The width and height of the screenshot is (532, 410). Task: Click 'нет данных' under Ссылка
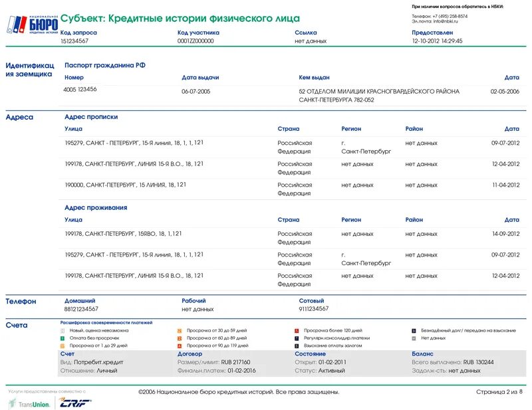[x=311, y=41]
